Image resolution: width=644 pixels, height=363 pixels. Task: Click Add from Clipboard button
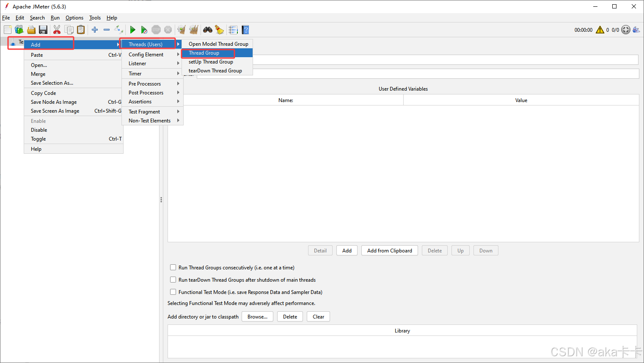point(390,251)
